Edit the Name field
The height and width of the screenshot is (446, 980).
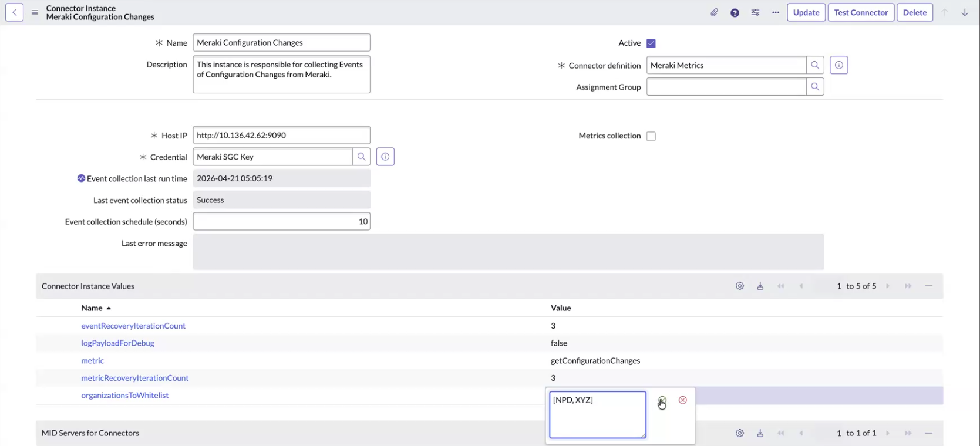pos(281,42)
